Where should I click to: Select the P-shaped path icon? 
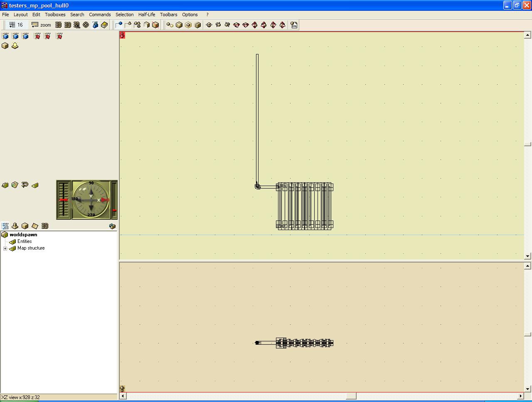pyautogui.click(x=25, y=185)
